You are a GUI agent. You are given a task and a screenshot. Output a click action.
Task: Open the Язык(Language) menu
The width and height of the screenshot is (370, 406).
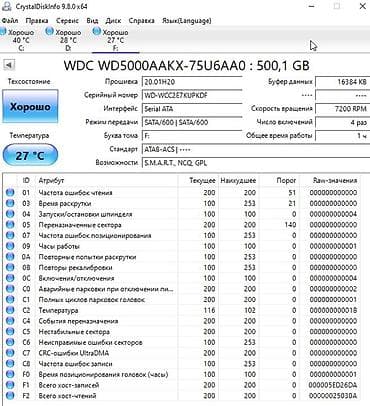186,21
